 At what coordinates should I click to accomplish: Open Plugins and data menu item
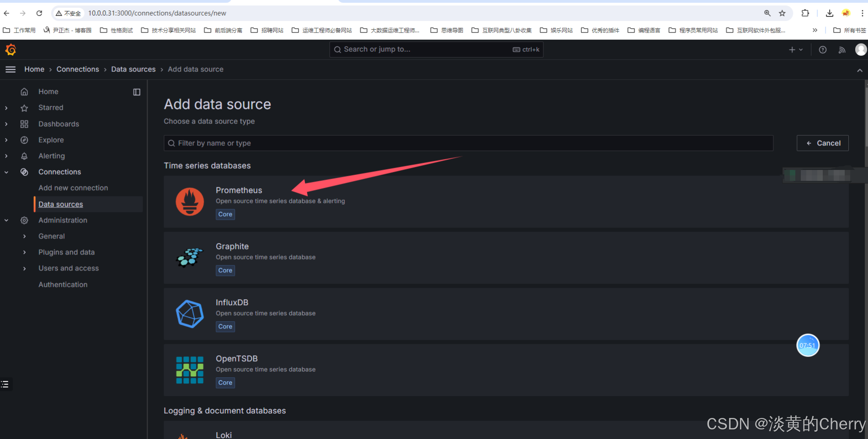[66, 252]
